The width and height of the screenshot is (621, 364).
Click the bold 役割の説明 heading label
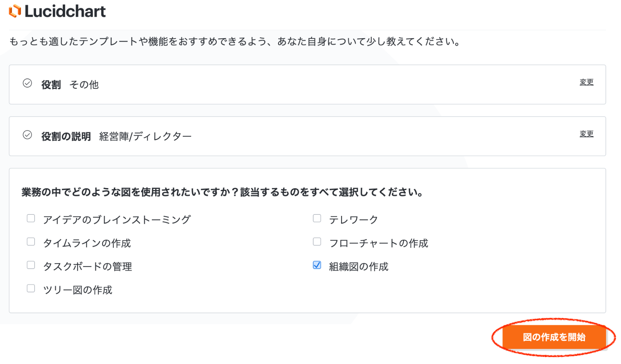[x=66, y=137]
